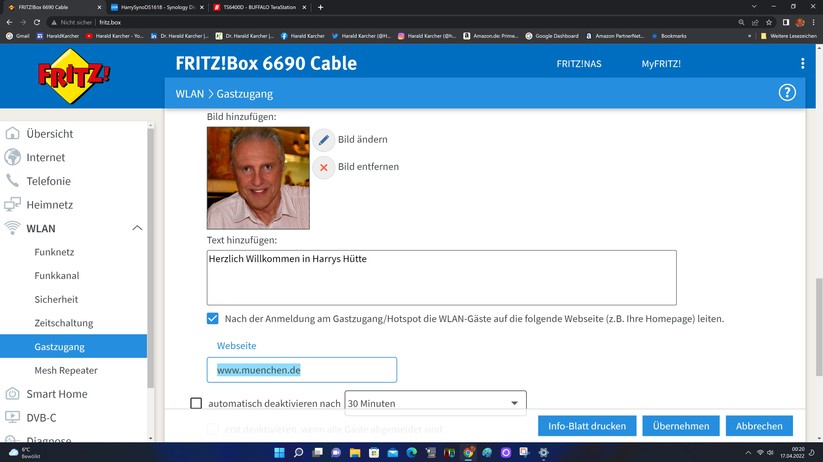Select Gastzugang menu item
This screenshot has height=462, width=823.
[73, 346]
